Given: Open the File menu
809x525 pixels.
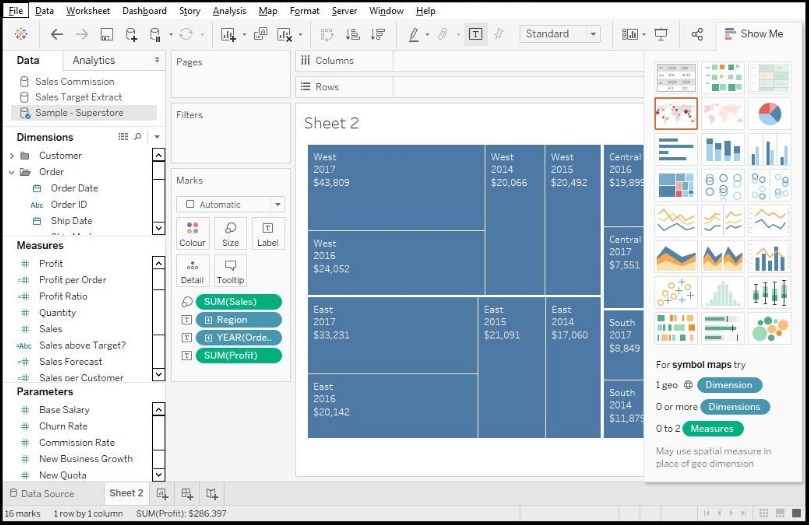Looking at the screenshot, I should coord(15,11).
